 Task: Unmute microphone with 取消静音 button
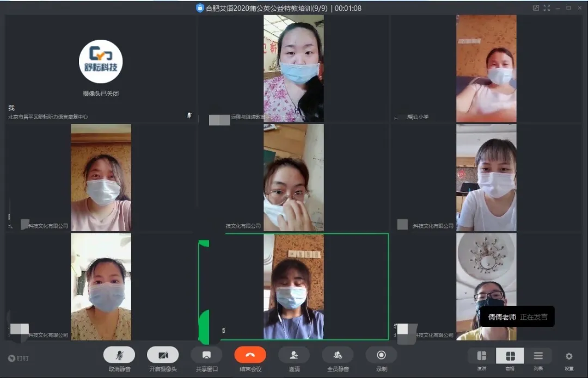click(119, 355)
